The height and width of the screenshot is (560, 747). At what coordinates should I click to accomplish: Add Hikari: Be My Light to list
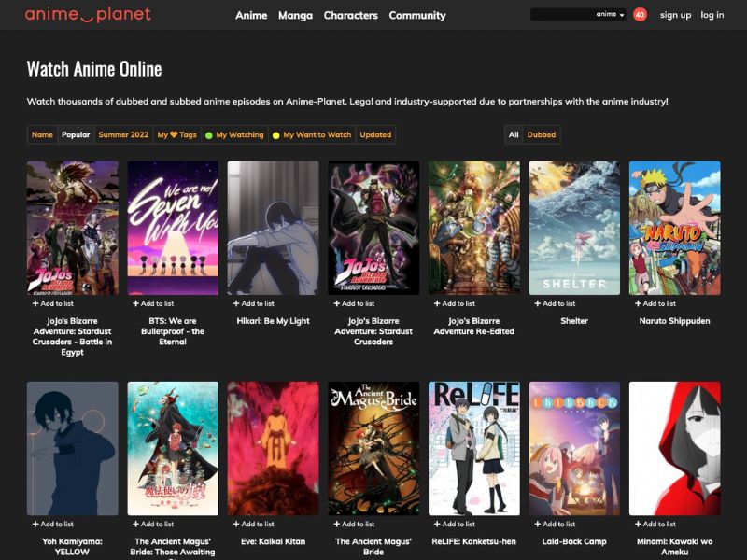pos(253,303)
